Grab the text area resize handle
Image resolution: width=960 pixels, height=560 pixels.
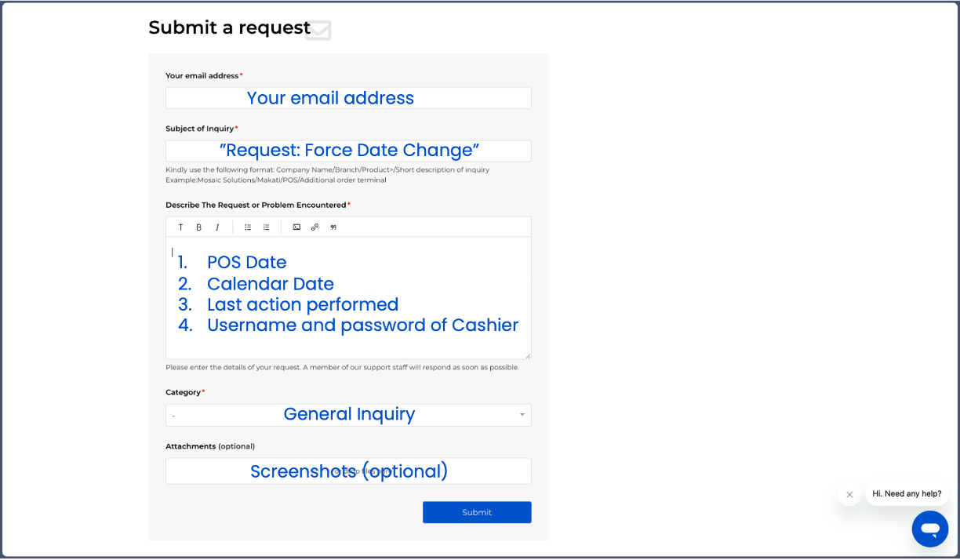click(528, 356)
